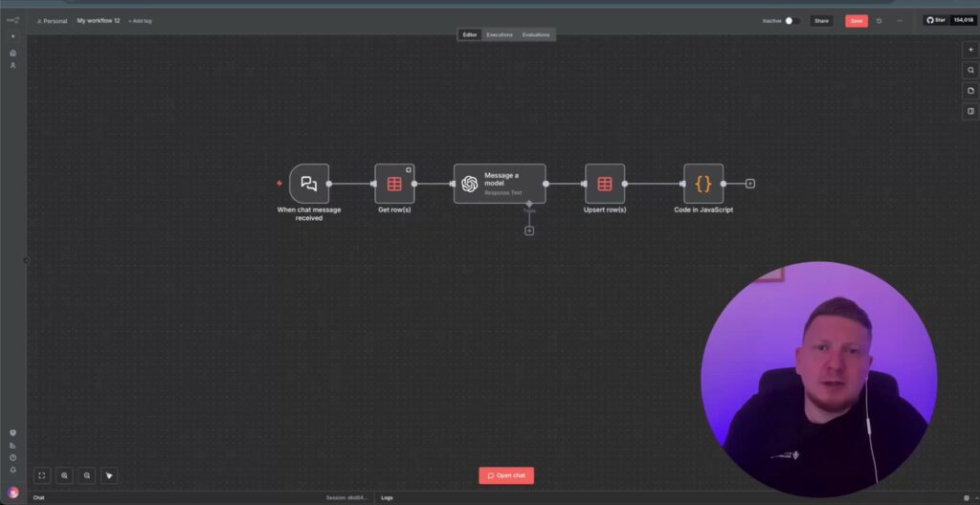The image size is (980, 505).
Task: Click the bottom-right panel layout icon
Action: coord(967,497)
